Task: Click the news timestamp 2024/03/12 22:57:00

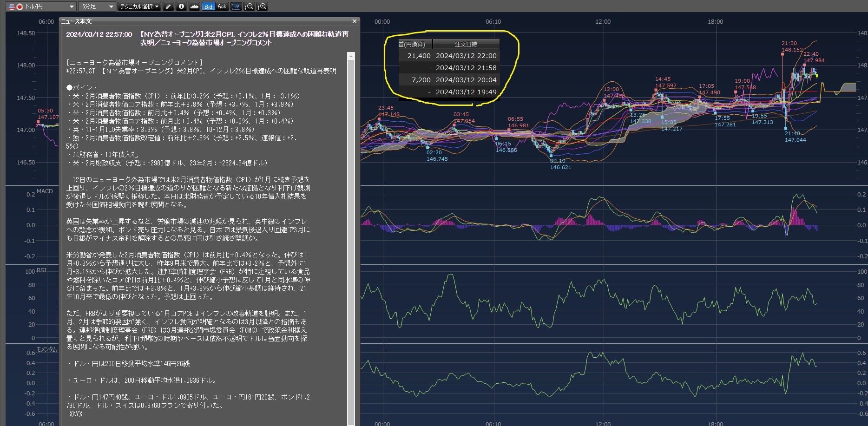Action: tap(99, 34)
